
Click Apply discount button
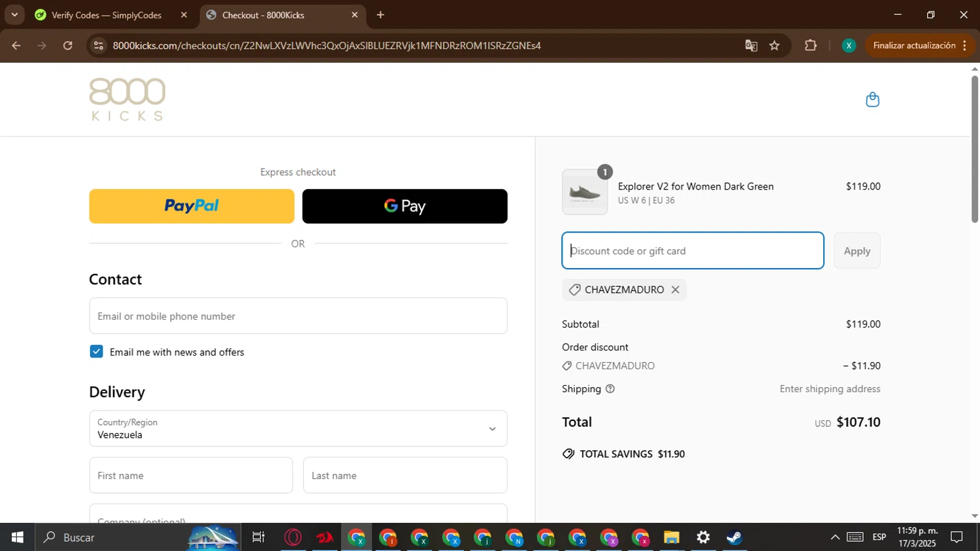coord(857,250)
